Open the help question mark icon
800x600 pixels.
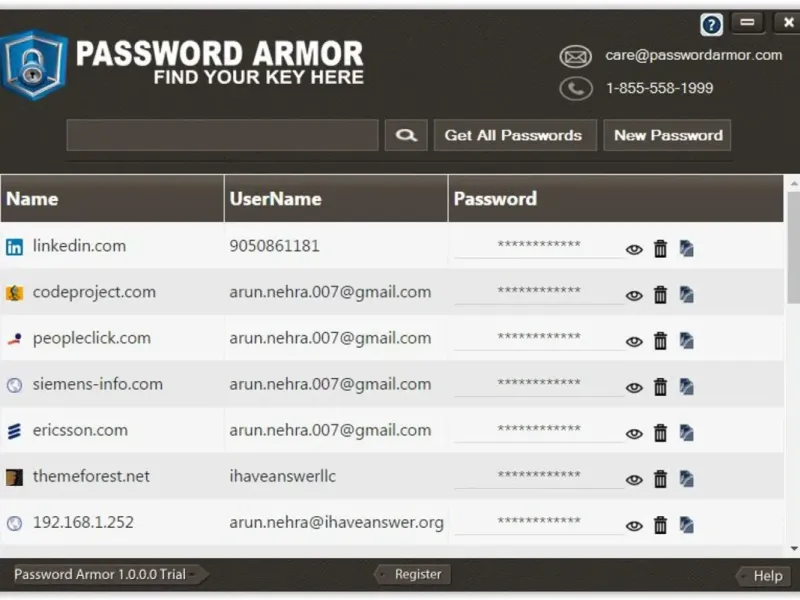711,25
